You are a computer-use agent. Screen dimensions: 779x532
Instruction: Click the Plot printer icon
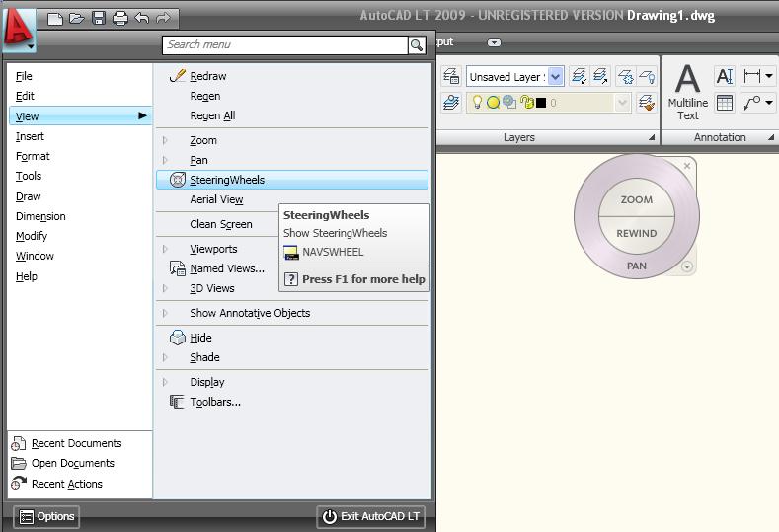(120, 19)
